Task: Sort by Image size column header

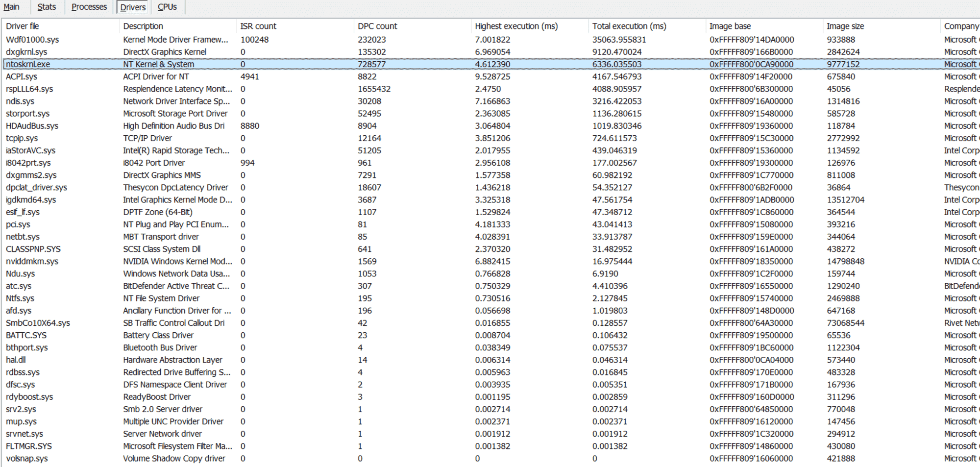Action: pos(882,26)
